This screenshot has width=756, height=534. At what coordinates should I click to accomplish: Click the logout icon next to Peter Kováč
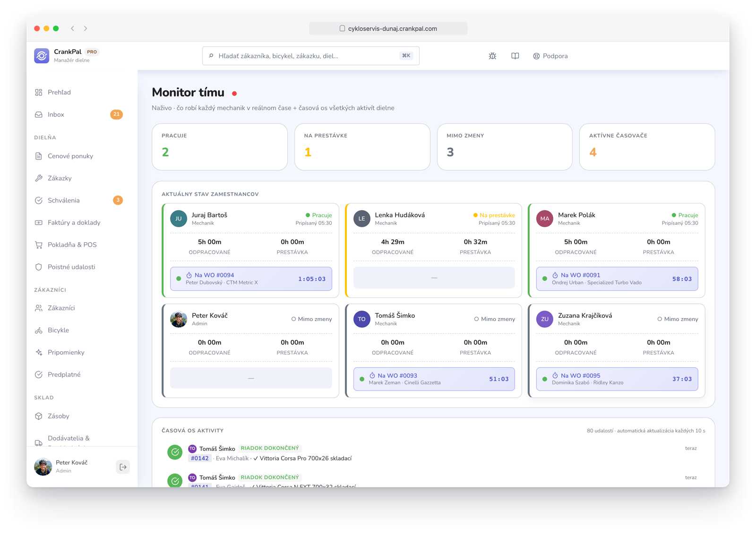pos(123,467)
